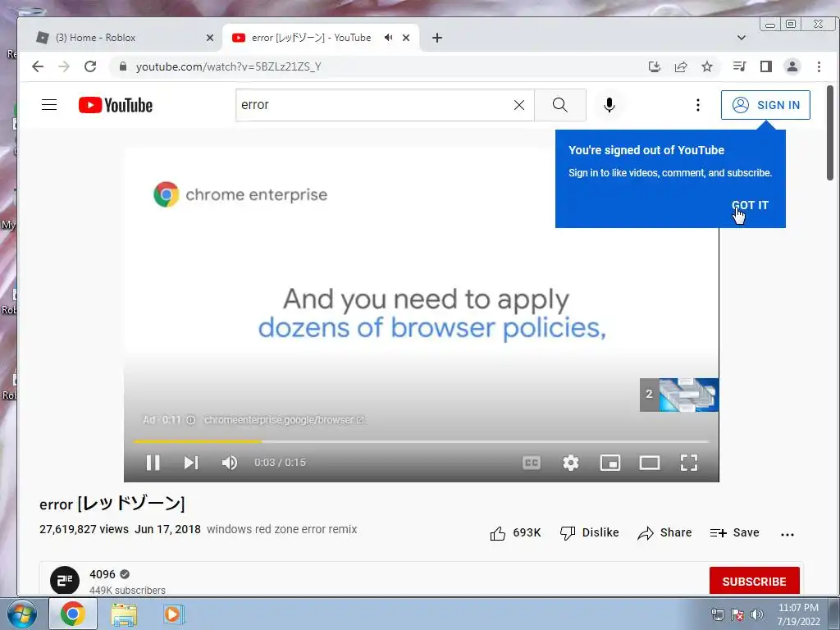Open Chrome profile avatar

click(792, 66)
